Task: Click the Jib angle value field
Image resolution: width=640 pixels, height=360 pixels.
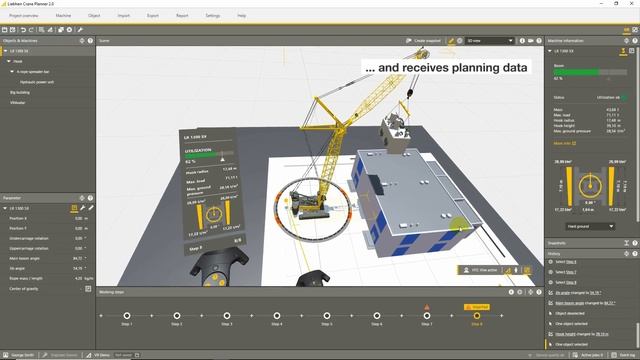Action: click(78, 269)
